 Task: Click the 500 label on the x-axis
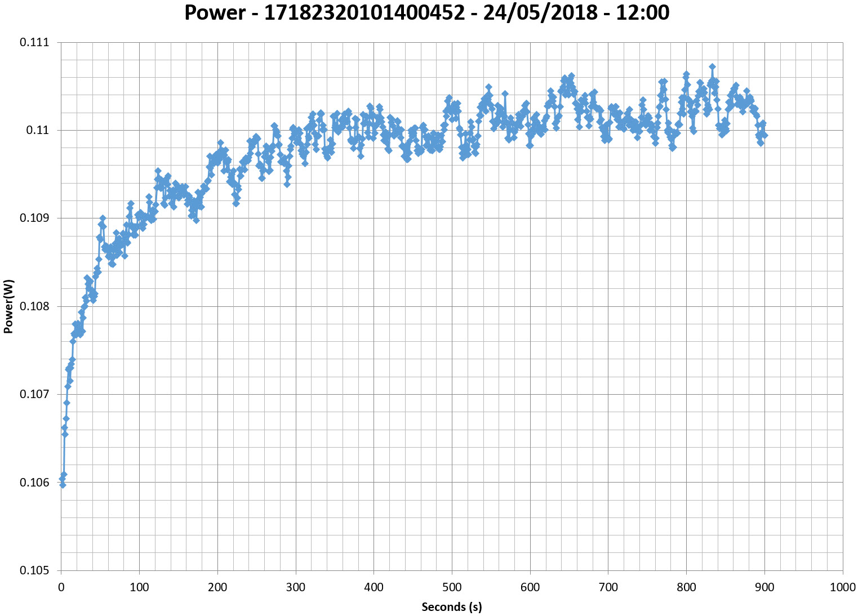pos(452,587)
